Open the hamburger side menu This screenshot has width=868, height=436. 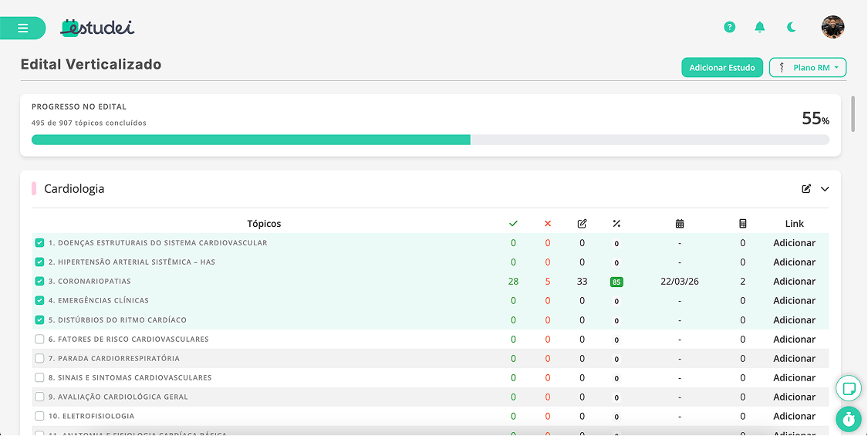pos(22,28)
